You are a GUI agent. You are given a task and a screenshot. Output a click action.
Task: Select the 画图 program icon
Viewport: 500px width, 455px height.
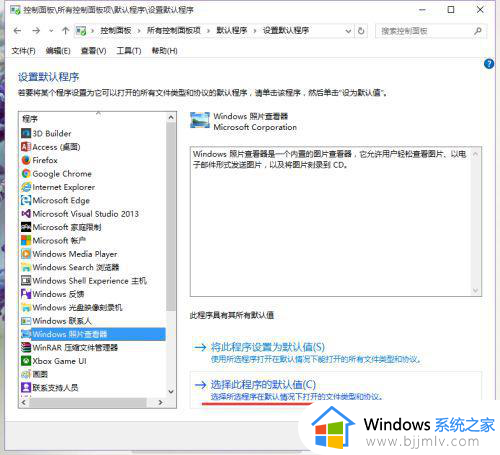[26, 374]
